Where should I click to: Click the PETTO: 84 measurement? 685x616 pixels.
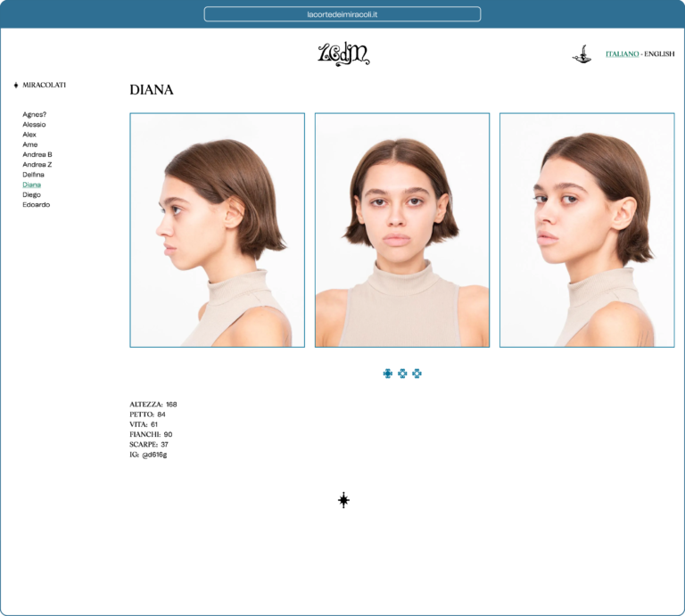148,415
